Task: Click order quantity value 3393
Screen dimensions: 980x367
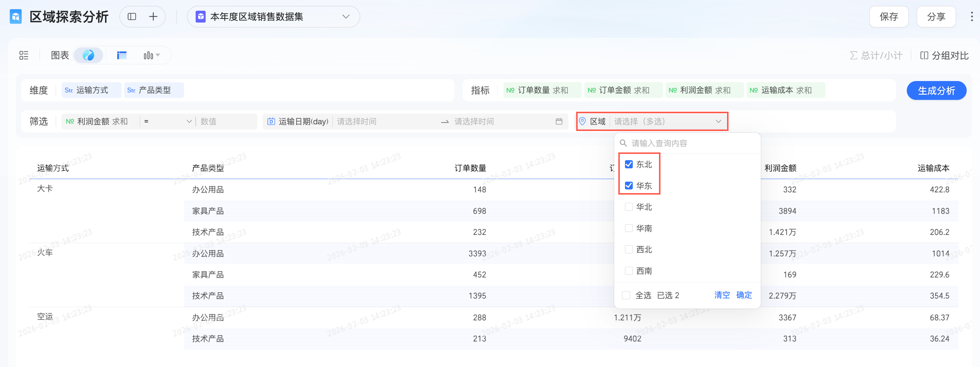Action: [x=477, y=253]
